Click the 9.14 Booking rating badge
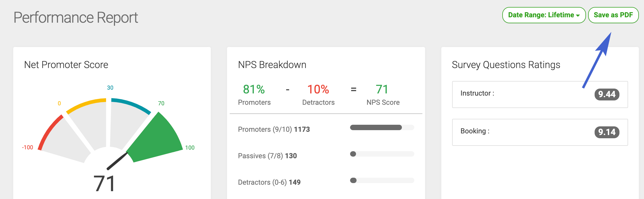 [x=607, y=132]
